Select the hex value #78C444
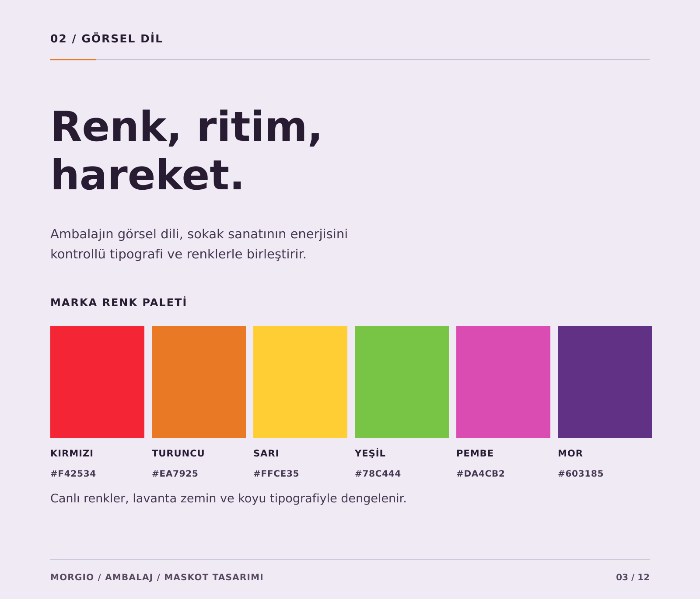The image size is (700, 599). [378, 474]
